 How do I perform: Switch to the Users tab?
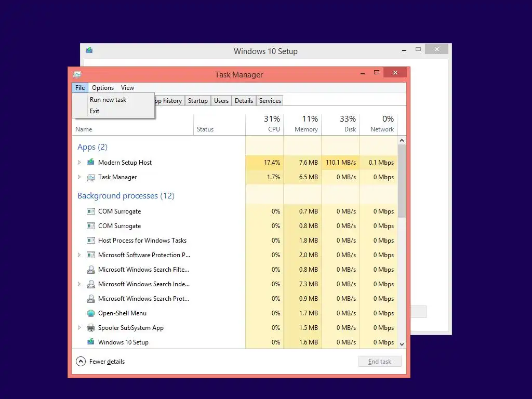221,101
